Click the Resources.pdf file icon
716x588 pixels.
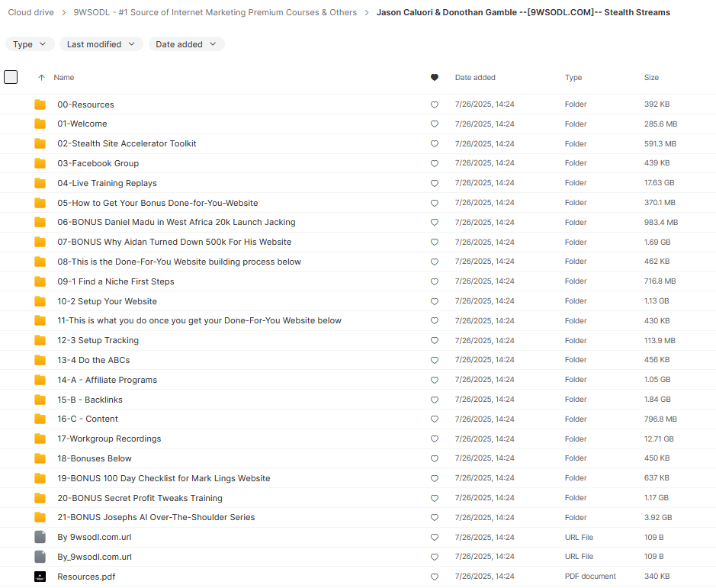tap(40, 577)
